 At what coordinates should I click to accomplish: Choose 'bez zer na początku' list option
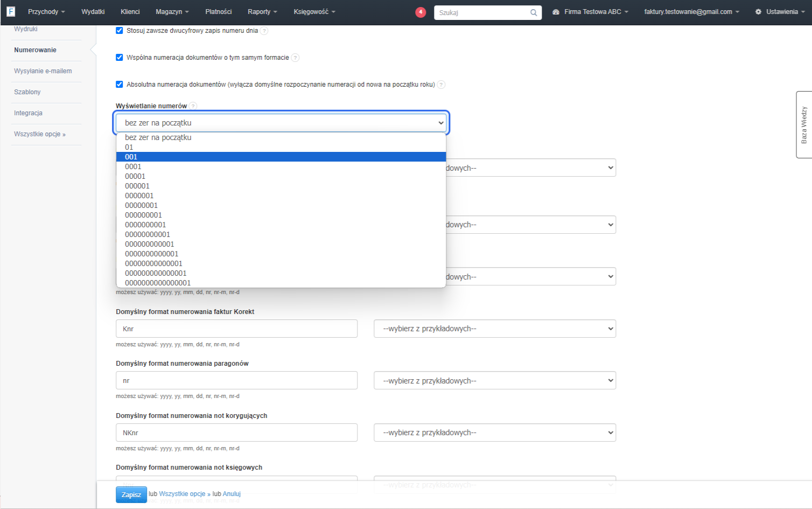281,137
